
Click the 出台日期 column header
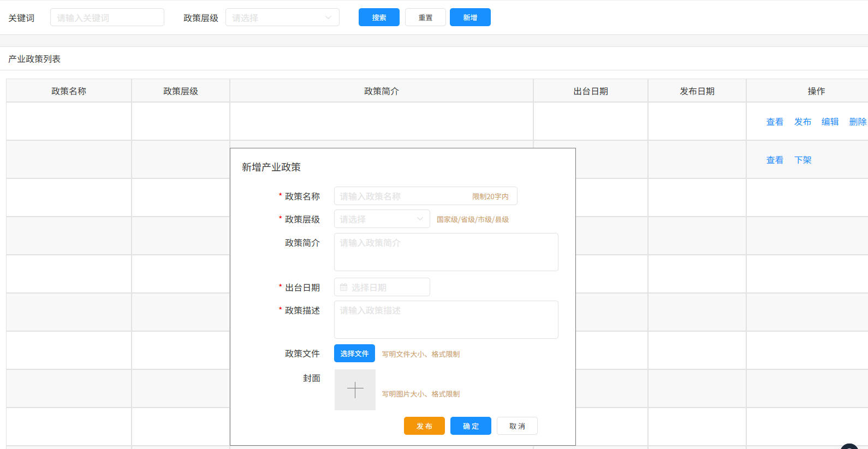591,91
